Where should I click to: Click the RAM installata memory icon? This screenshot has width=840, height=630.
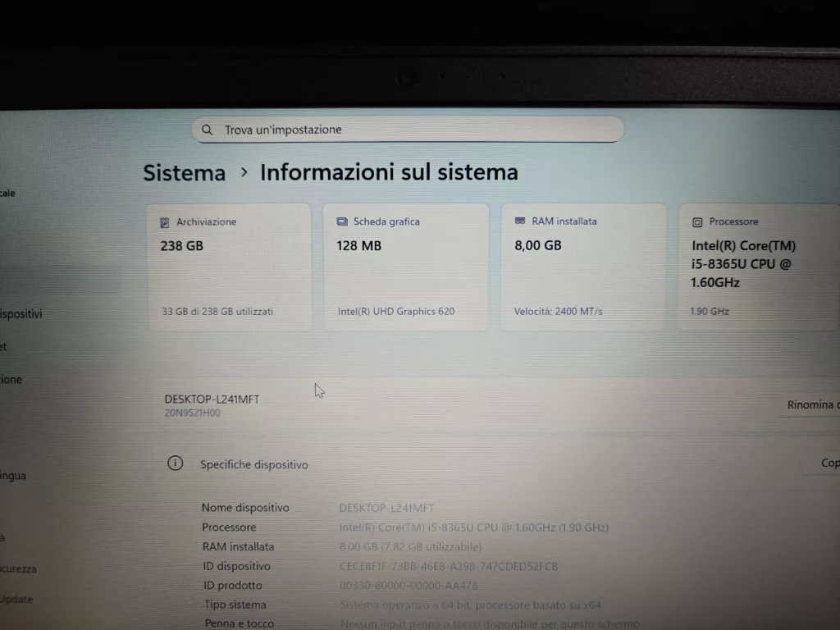pyautogui.click(x=519, y=221)
